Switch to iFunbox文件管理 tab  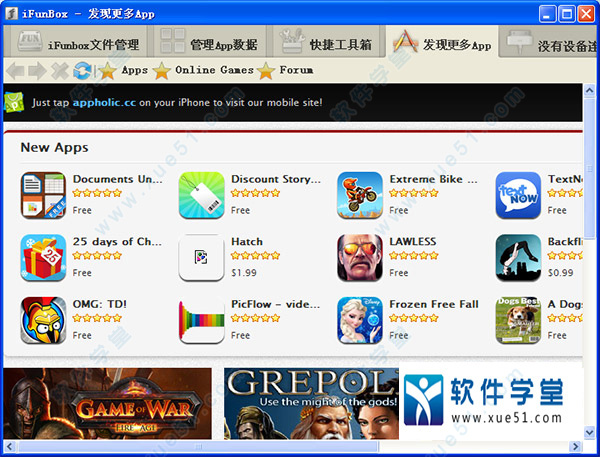click(x=76, y=42)
